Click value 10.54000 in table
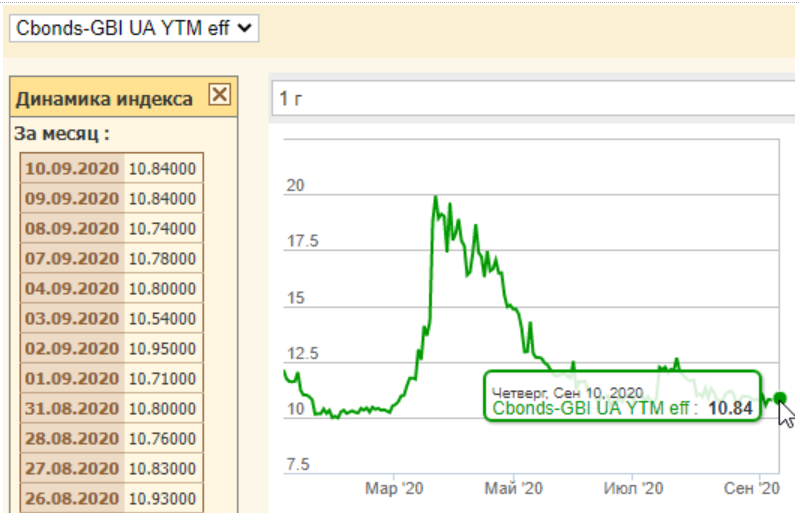 162,318
